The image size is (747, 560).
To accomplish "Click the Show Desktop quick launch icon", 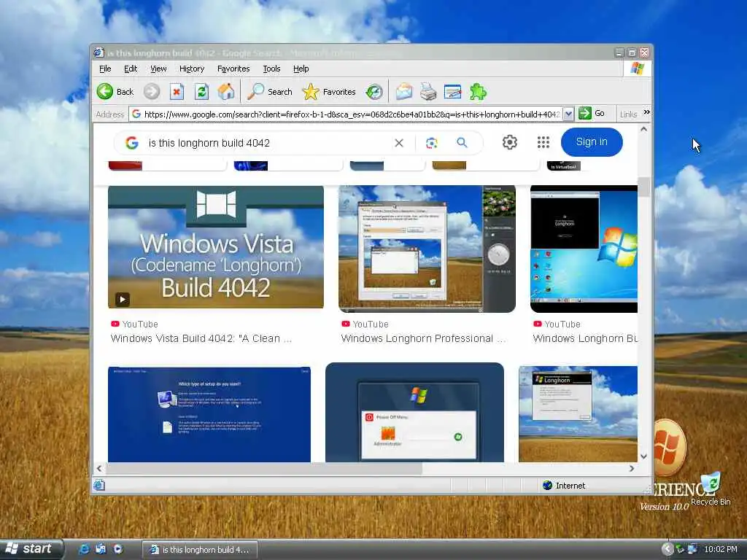I will click(x=101, y=549).
